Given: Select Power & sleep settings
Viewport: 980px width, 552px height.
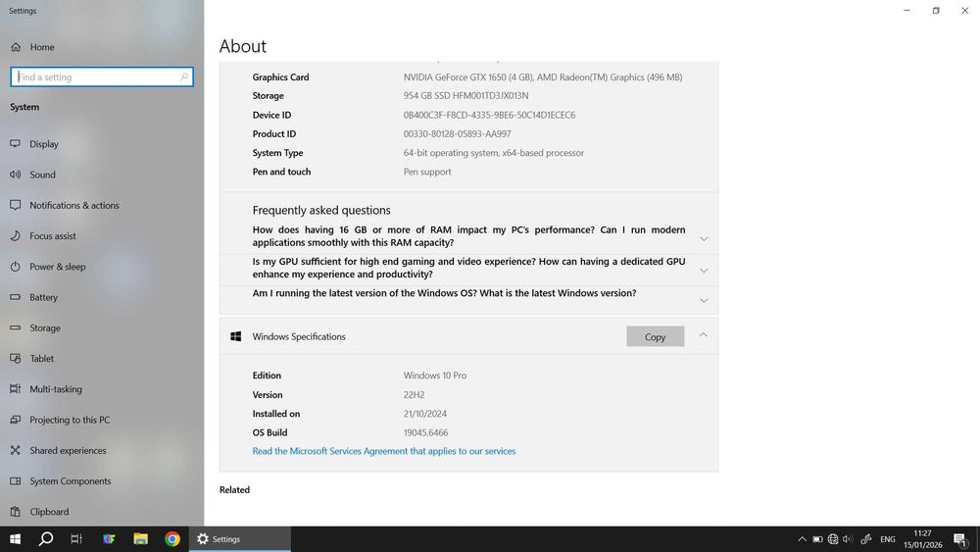Looking at the screenshot, I should click(58, 267).
